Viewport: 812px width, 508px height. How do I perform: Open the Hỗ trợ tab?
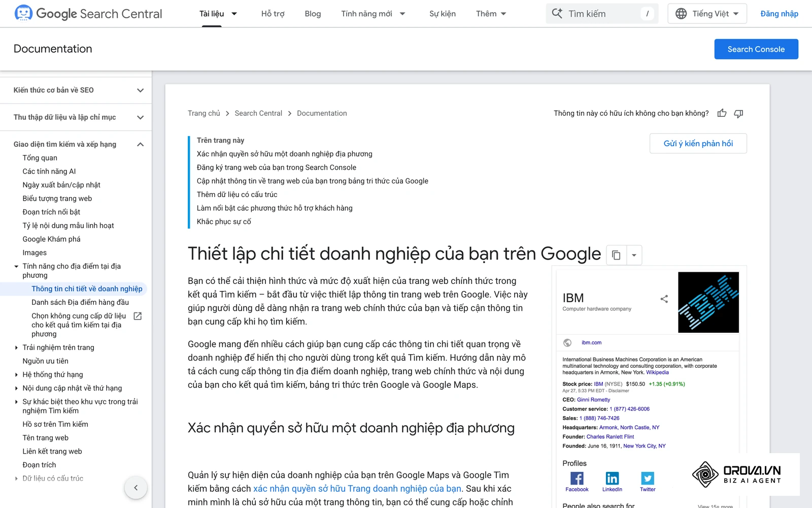click(x=273, y=14)
